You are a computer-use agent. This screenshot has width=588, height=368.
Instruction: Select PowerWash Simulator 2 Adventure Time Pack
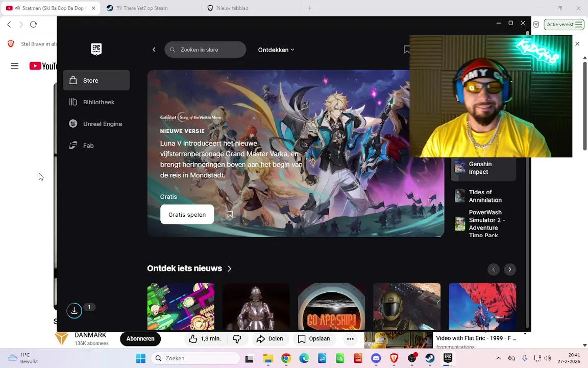pyautogui.click(x=483, y=224)
